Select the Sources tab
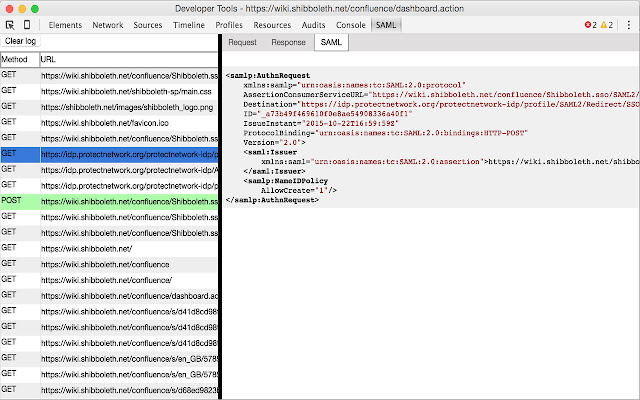The width and height of the screenshot is (640, 400). point(148,23)
